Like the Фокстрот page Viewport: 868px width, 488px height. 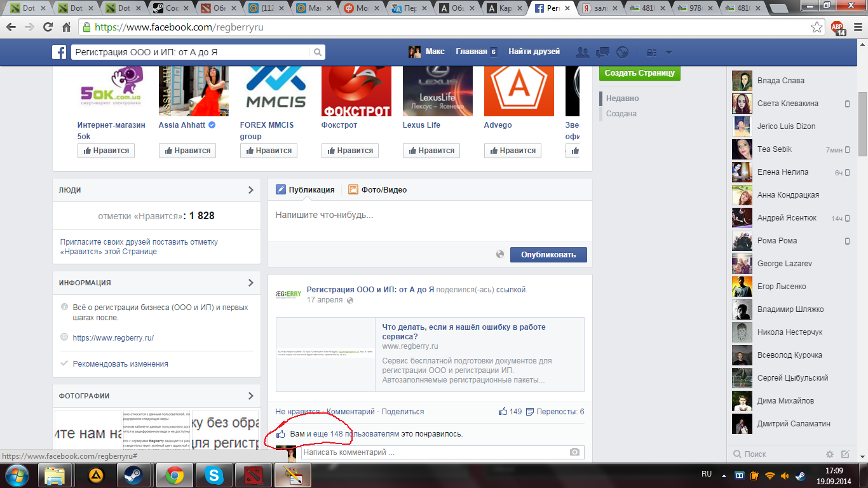click(350, 151)
